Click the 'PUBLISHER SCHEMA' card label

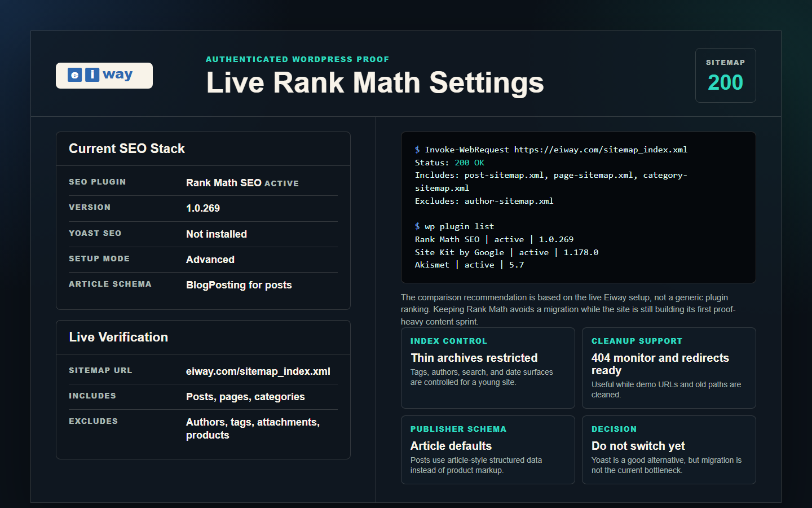(458, 429)
